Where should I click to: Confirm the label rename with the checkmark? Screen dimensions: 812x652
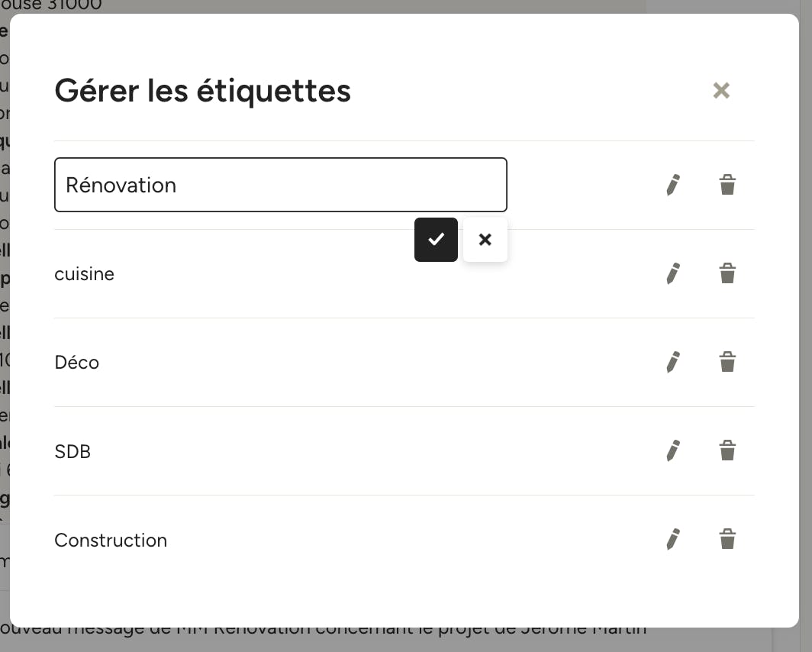tap(436, 239)
